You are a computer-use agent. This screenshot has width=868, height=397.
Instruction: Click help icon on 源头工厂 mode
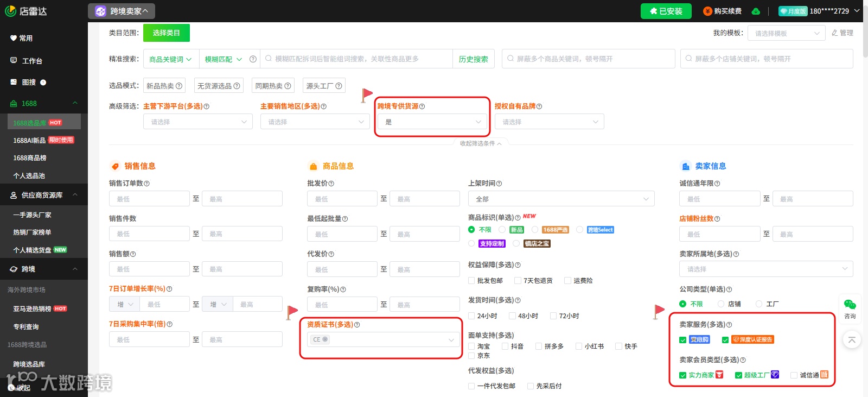(339, 86)
